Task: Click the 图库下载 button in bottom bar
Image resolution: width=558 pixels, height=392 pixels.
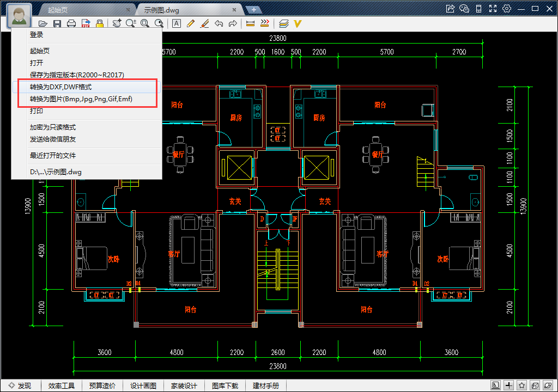Action: 225,385
